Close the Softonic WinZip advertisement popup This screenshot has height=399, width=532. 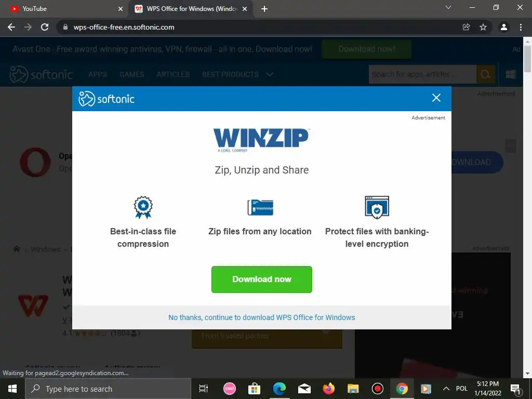pos(436,98)
